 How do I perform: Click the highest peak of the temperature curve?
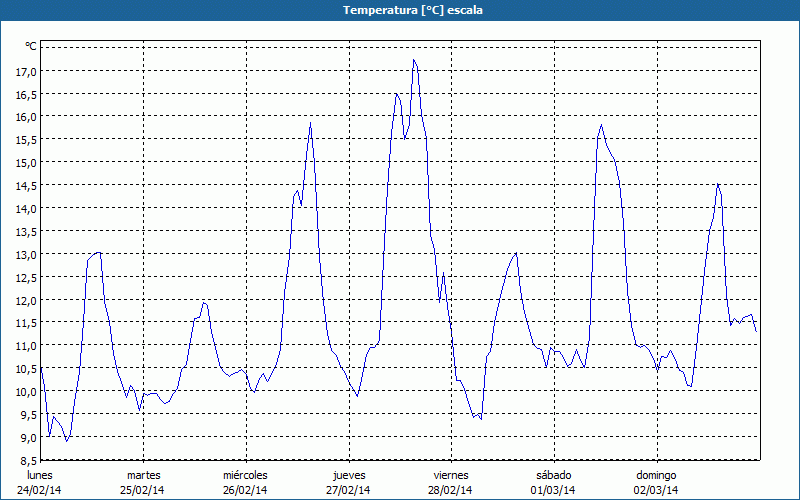coord(414,60)
